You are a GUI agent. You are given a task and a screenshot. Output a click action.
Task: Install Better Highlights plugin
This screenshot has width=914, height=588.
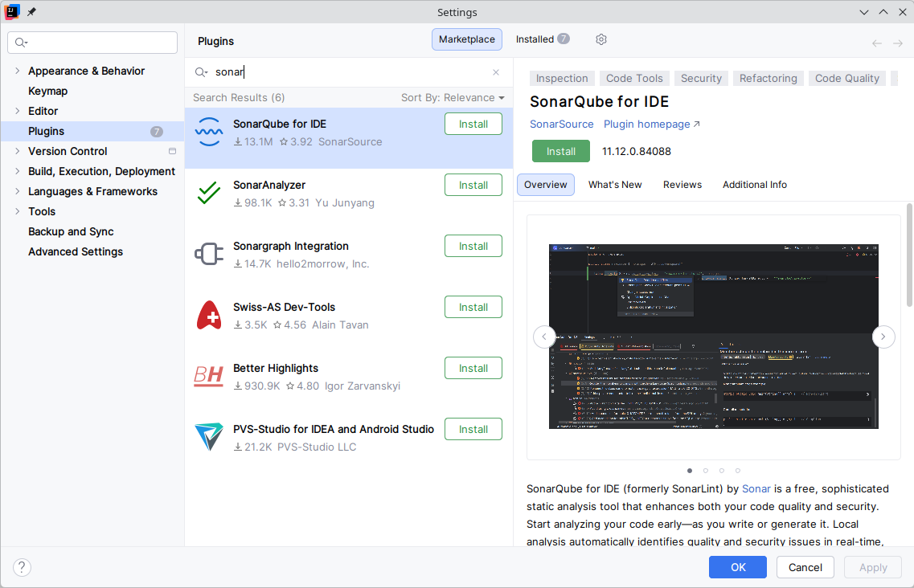pyautogui.click(x=473, y=368)
